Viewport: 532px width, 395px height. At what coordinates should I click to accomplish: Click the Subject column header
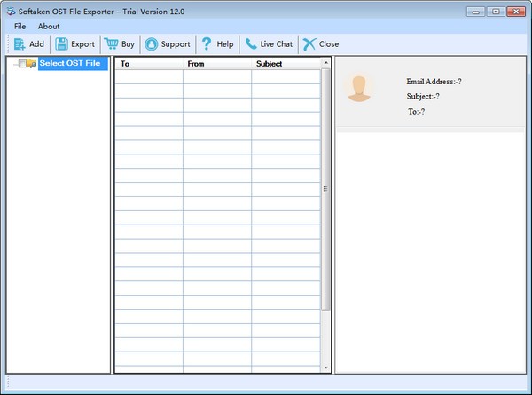pos(285,64)
